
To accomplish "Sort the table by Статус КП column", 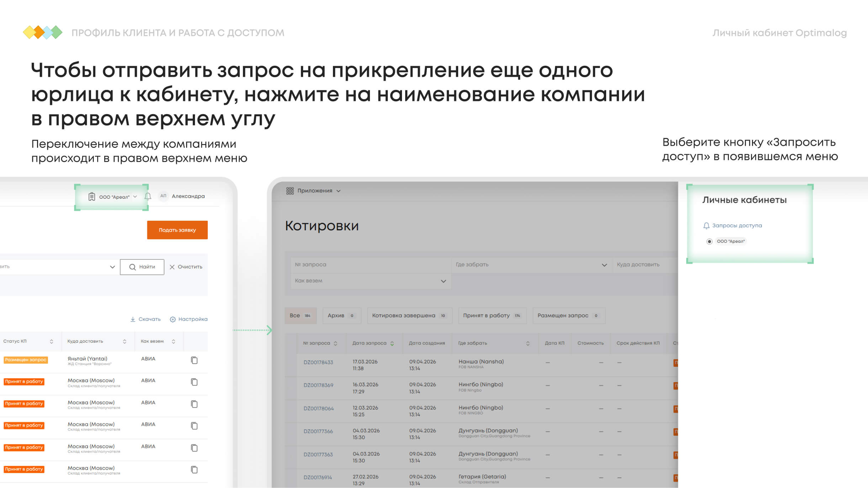I will click(52, 341).
